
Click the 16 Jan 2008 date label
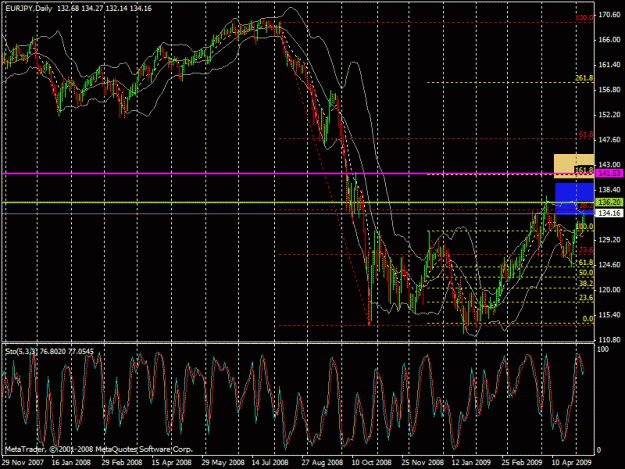click(71, 463)
